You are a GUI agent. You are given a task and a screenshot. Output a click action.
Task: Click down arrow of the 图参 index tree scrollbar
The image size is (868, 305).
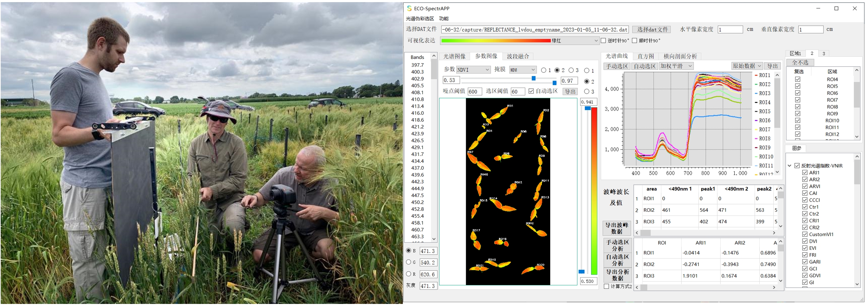[x=857, y=284]
